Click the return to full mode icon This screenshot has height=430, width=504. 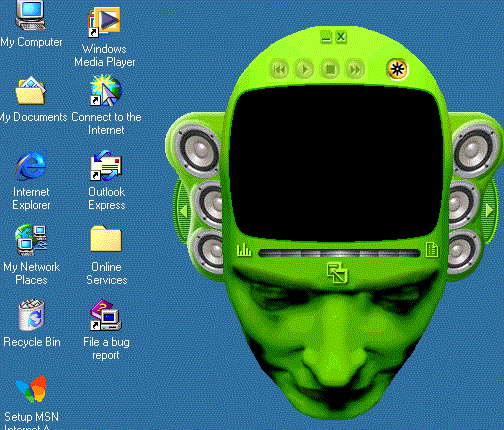click(x=337, y=273)
